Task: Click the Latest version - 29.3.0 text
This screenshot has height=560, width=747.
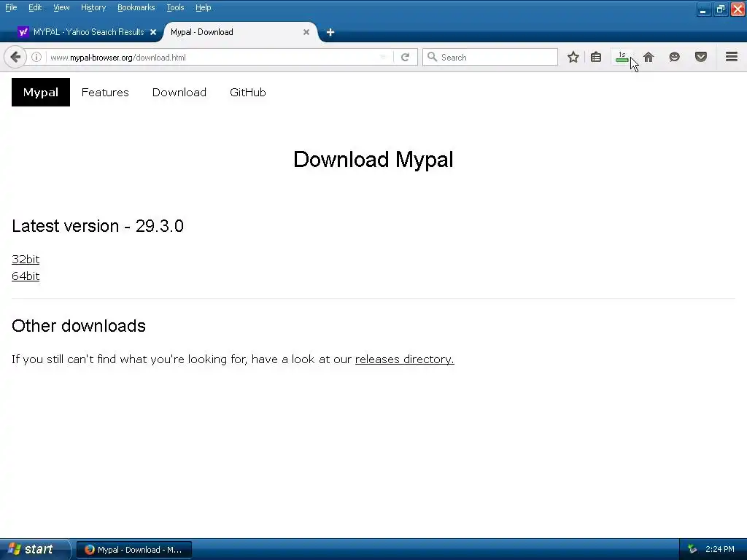Action: click(x=98, y=226)
